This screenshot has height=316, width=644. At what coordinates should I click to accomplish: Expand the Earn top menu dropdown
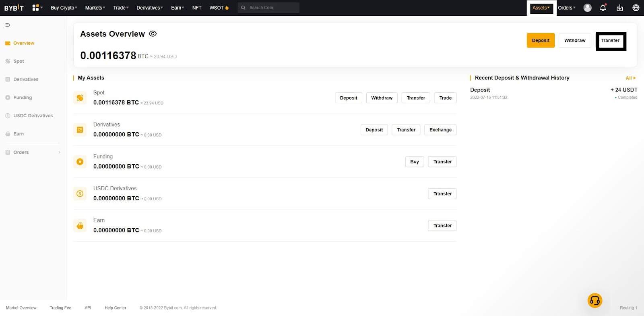(178, 8)
